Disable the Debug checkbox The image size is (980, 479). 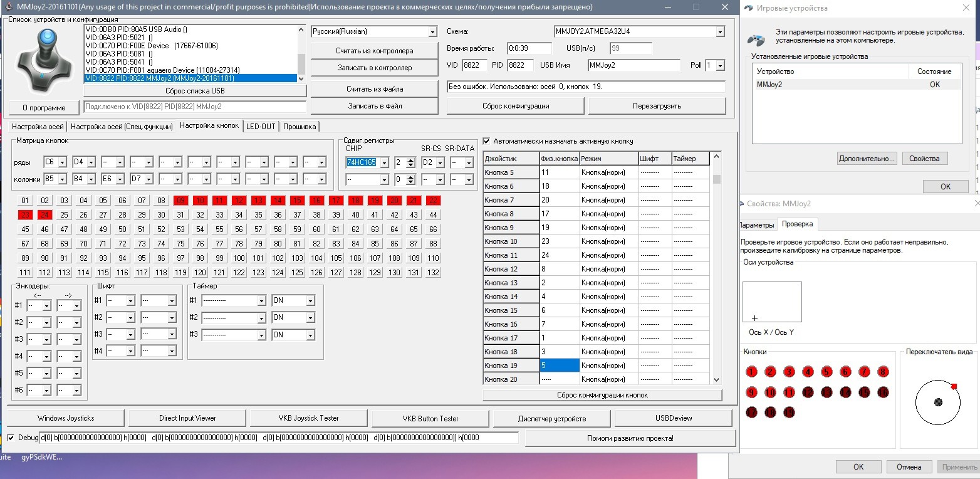pyautogui.click(x=11, y=437)
